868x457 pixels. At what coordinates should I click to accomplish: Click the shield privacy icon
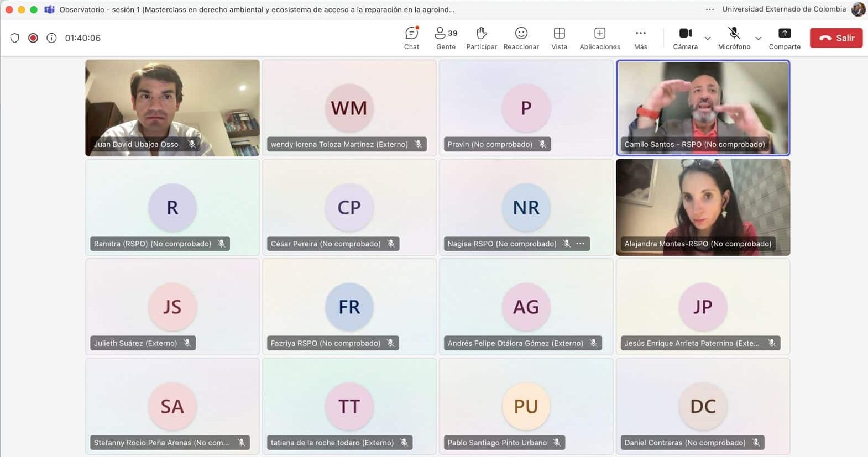point(15,38)
